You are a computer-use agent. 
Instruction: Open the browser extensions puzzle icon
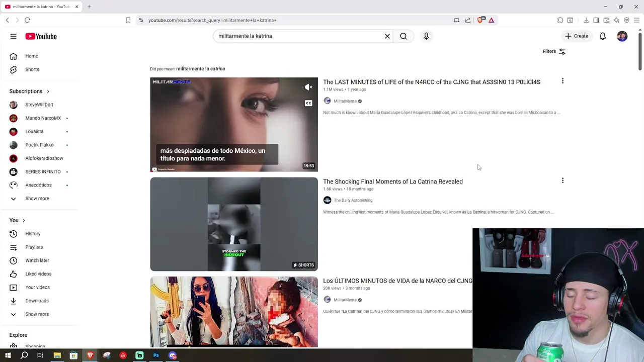tap(560, 20)
